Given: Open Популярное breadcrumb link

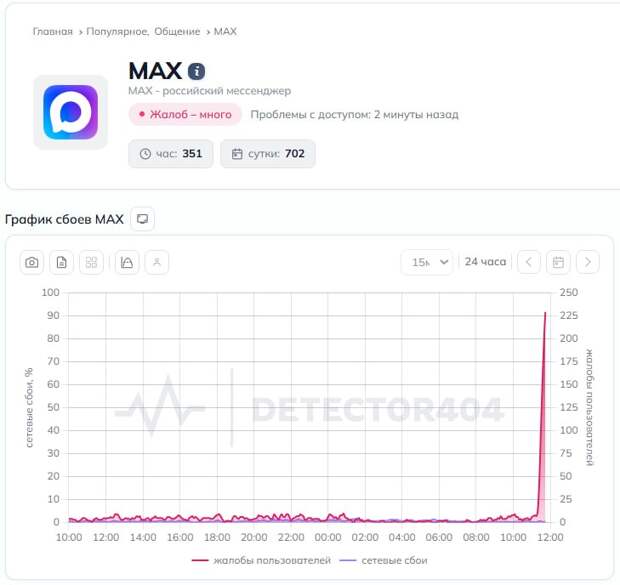Looking at the screenshot, I should (117, 32).
